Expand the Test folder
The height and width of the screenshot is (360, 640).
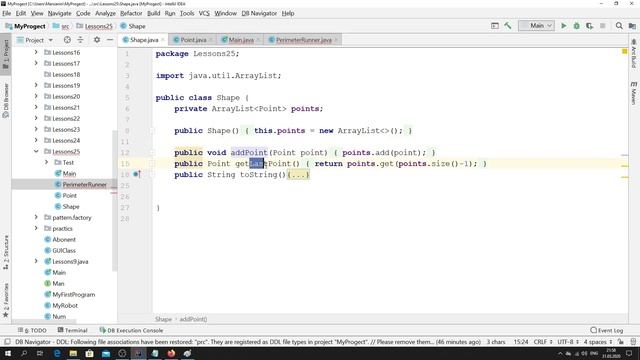(x=46, y=162)
